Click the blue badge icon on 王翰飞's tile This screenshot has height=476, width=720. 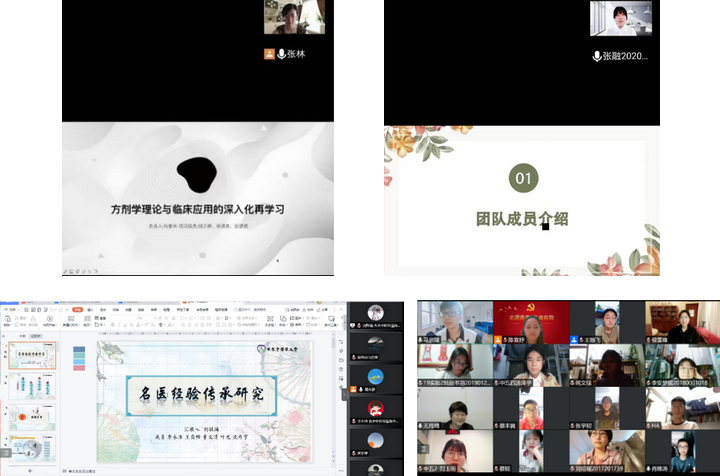tap(575, 339)
